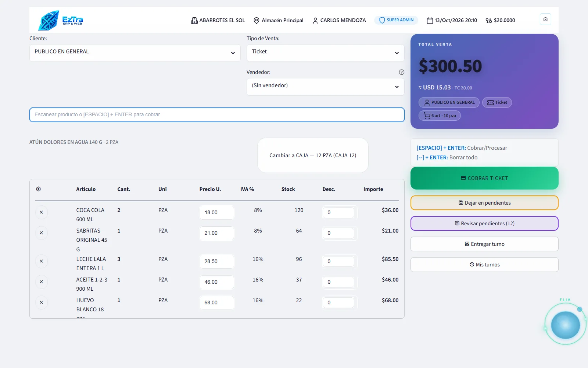588x368 pixels.
Task: Open table column settings gear icon
Action: pos(38,189)
